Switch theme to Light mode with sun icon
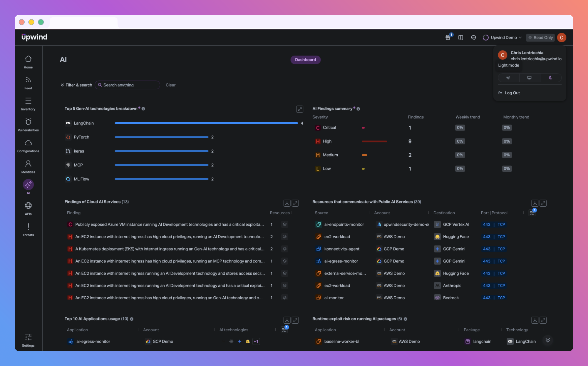The width and height of the screenshot is (588, 366). click(x=508, y=78)
